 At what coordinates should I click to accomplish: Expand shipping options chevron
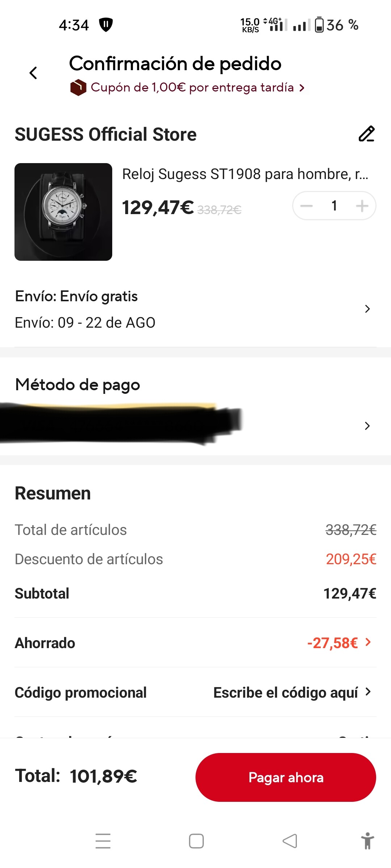coord(367,309)
